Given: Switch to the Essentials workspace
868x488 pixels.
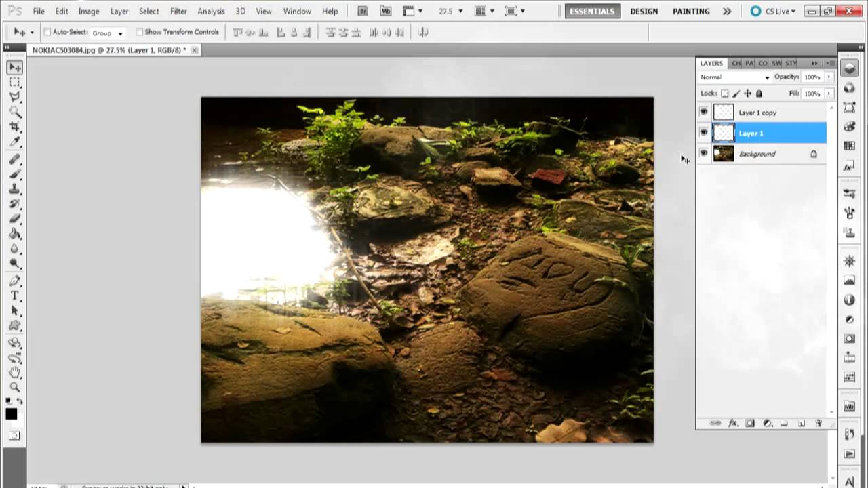Looking at the screenshot, I should click(593, 12).
